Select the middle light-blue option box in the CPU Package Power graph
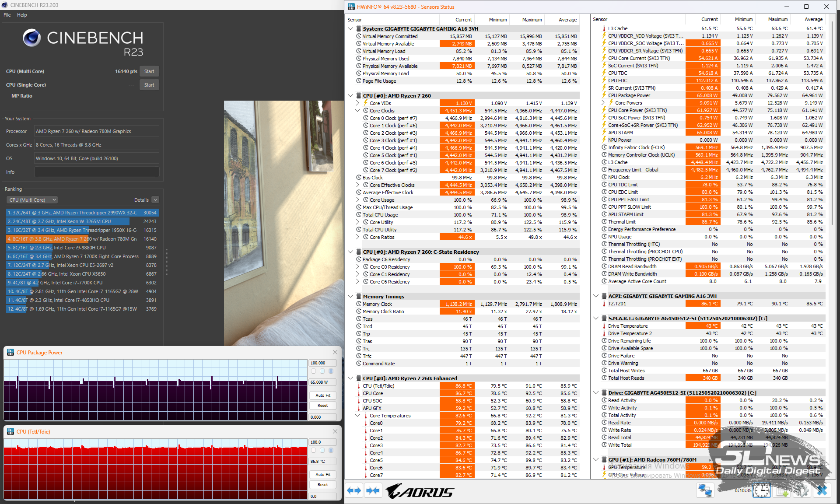 322,371
